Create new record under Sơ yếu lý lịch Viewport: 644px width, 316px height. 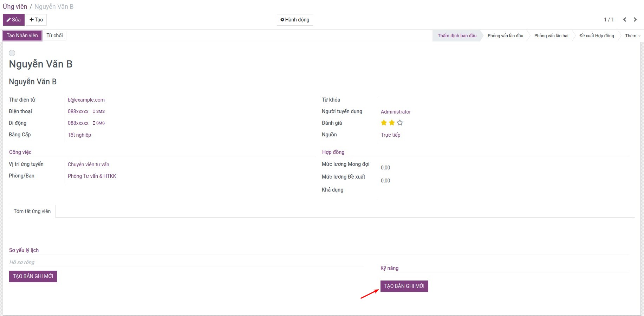click(x=33, y=276)
